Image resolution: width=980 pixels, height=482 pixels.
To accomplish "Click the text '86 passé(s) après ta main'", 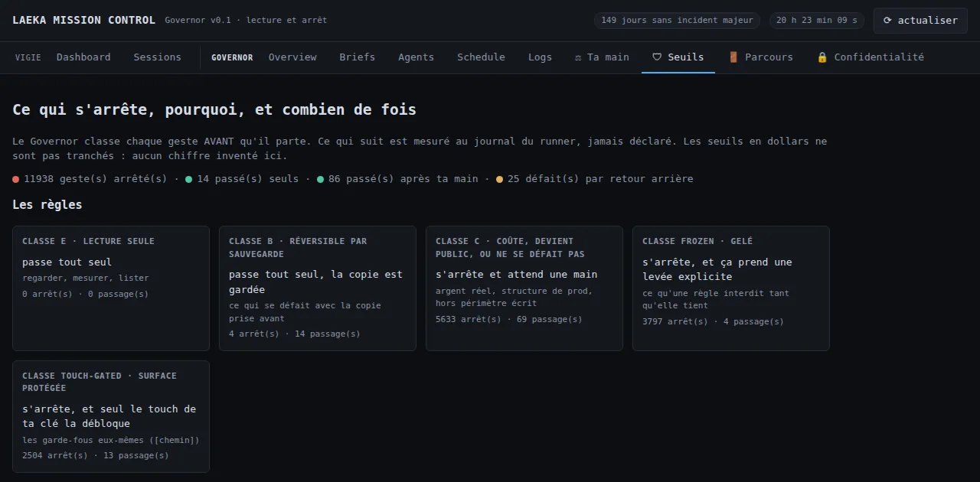I will (403, 179).
